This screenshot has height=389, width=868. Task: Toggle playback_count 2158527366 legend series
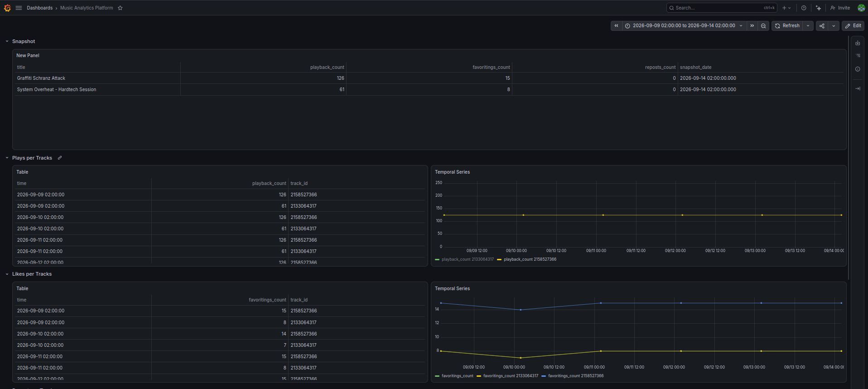point(530,259)
